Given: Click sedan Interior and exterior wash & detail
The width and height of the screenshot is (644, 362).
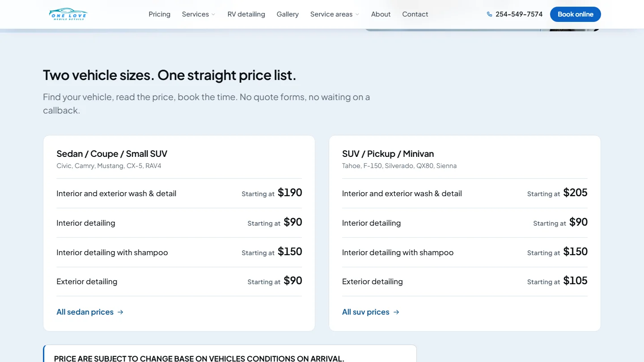Looking at the screenshot, I should [116, 194].
